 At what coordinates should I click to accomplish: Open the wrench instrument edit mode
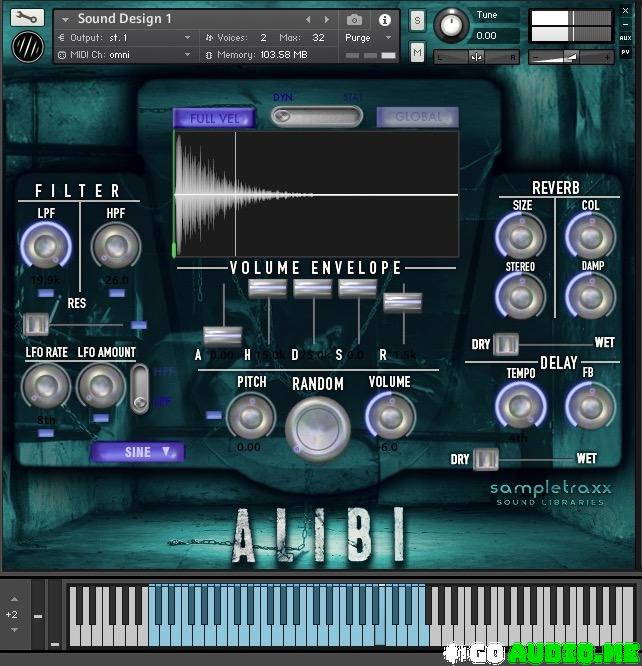pos(27,18)
